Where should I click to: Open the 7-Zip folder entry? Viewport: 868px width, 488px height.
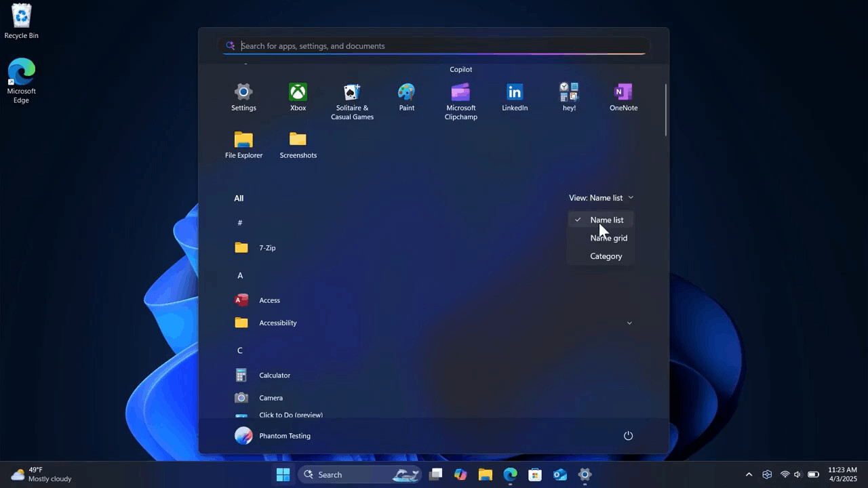coord(434,248)
